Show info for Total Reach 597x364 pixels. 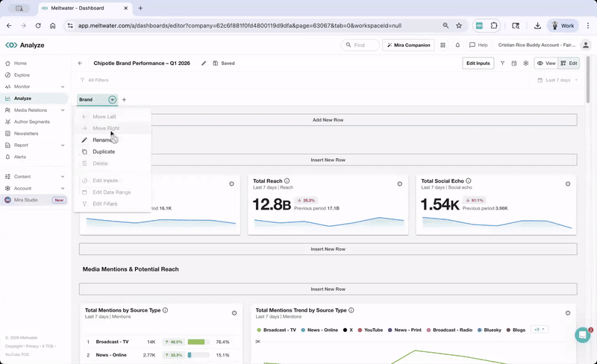(x=287, y=181)
